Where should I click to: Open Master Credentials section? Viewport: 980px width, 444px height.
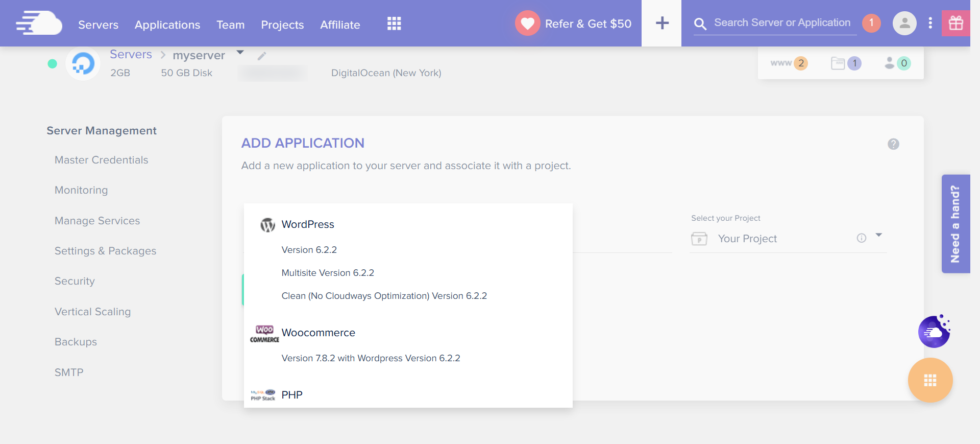[102, 160]
